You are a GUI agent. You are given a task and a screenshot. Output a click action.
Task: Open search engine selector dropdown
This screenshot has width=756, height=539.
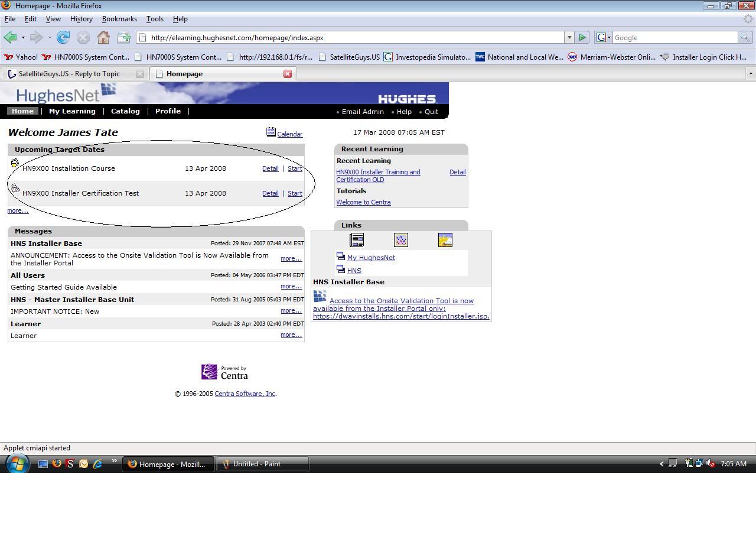[609, 37]
